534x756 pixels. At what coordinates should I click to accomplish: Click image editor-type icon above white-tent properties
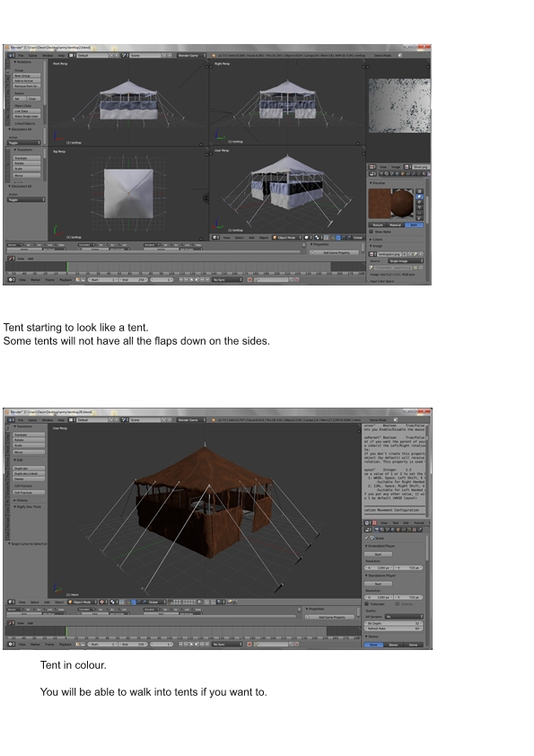pos(372,167)
